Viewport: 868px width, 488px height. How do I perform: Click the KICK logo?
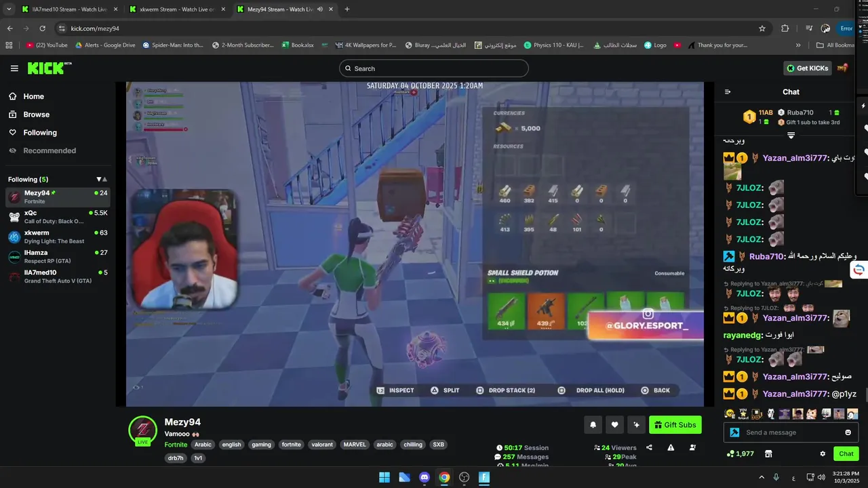coord(49,68)
